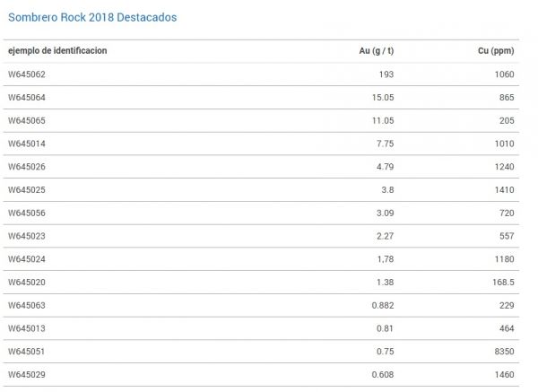The image size is (538, 392).
Task: Click the Cu (ppm) column header
Action: (496, 51)
